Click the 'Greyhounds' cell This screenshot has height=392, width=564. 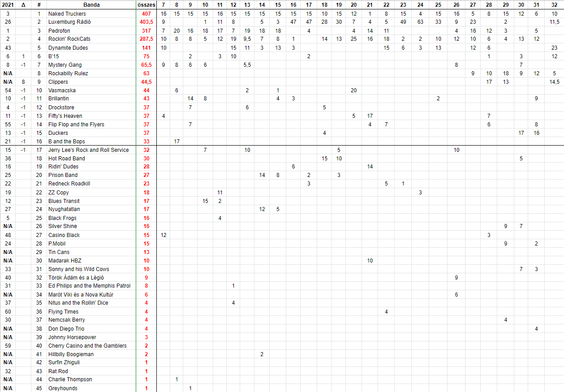click(x=91, y=388)
